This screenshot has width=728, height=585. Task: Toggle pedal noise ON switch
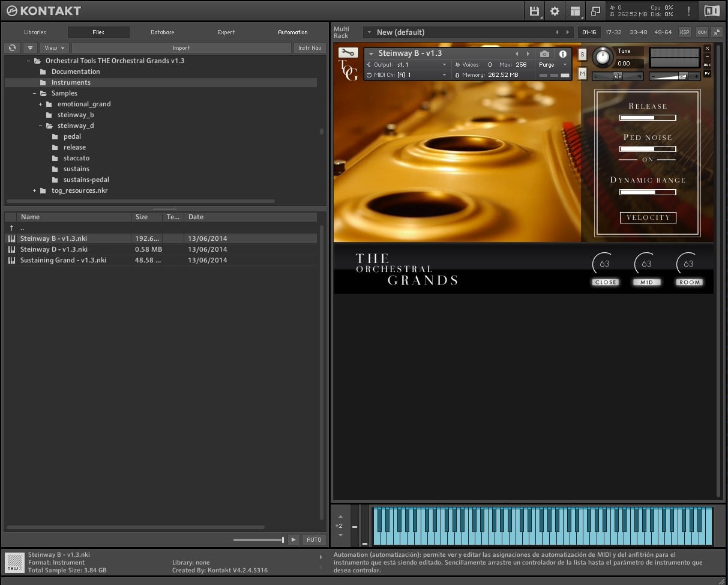(x=648, y=159)
